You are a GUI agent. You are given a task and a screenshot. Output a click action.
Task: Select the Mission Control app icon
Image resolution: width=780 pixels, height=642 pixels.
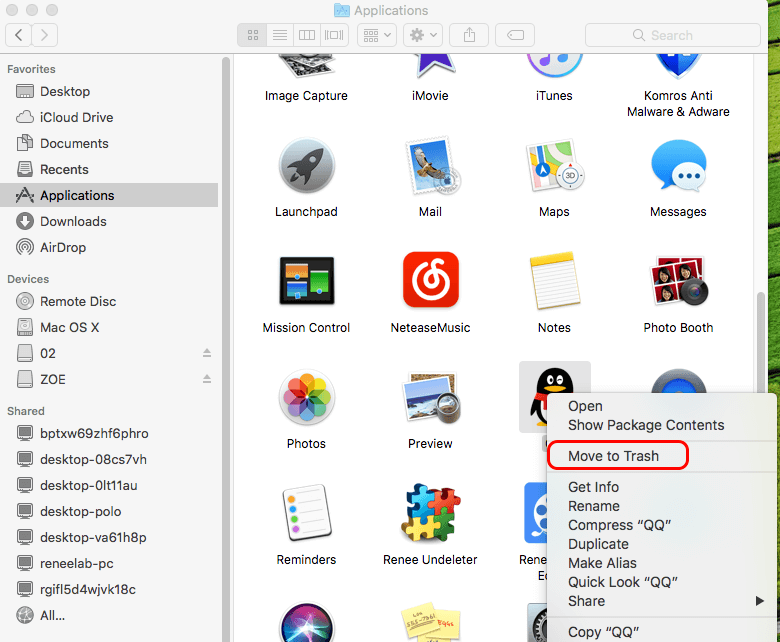306,281
